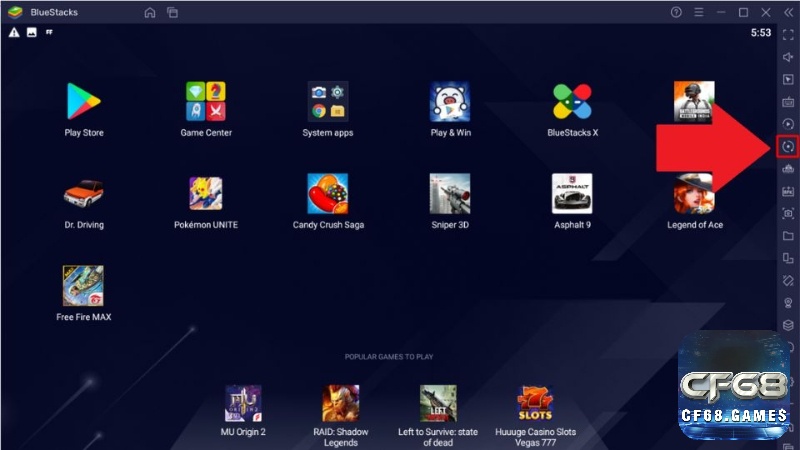Viewport: 800px width, 450px height.
Task: Click the sync operations icon in sidebar
Action: tap(788, 147)
